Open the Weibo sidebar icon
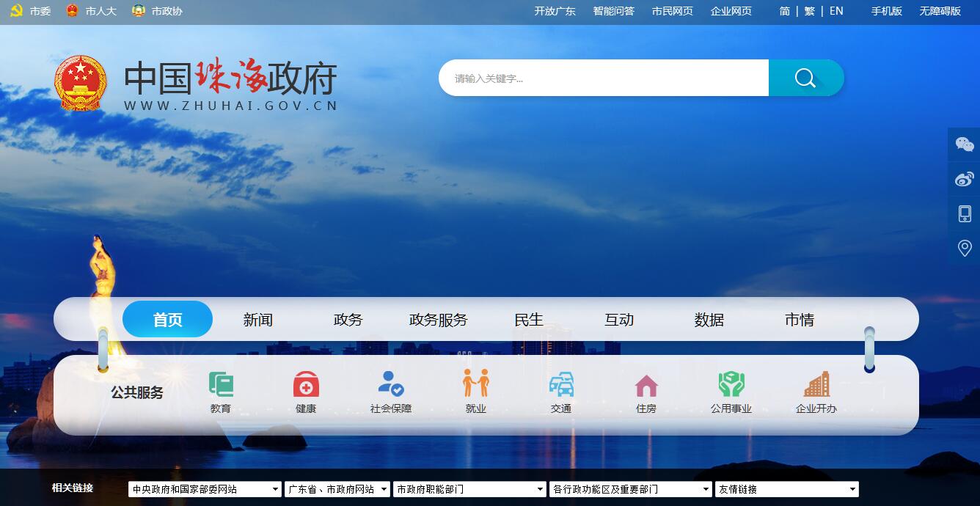The image size is (980, 506). click(x=965, y=179)
